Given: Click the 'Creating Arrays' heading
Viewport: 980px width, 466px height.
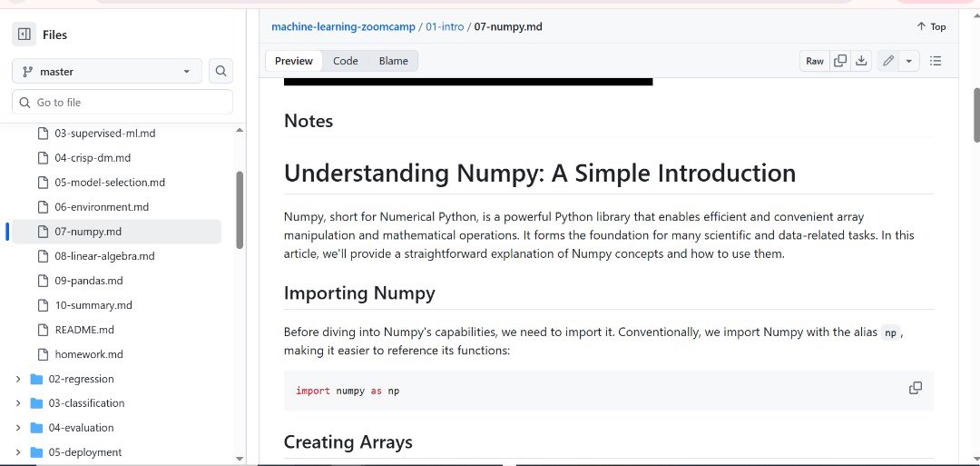Looking at the screenshot, I should pos(348,442).
